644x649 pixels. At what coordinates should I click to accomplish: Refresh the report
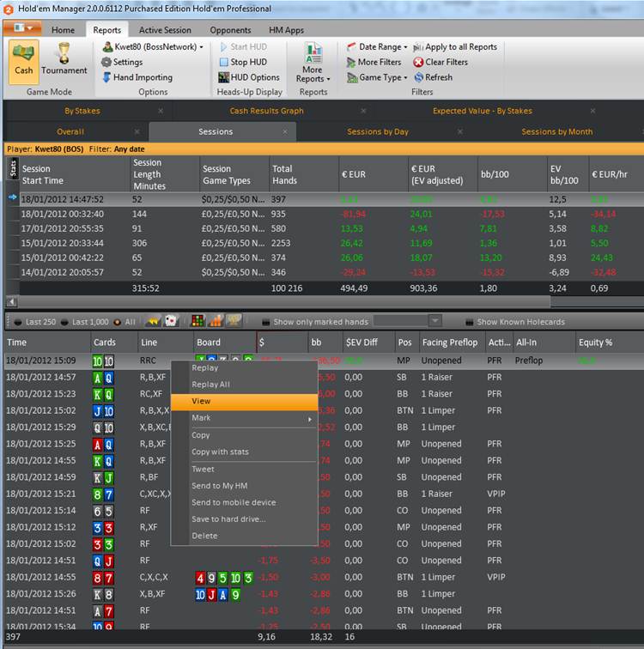(434, 77)
